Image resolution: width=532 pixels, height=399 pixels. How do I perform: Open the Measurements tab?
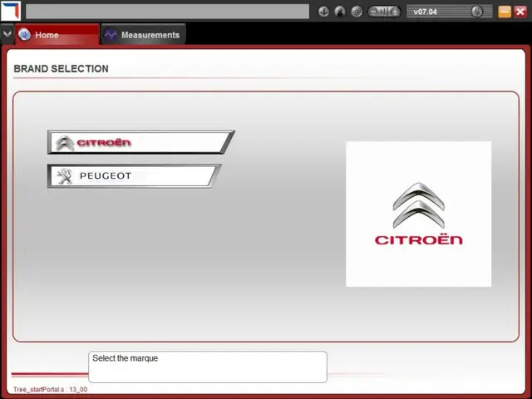[143, 34]
